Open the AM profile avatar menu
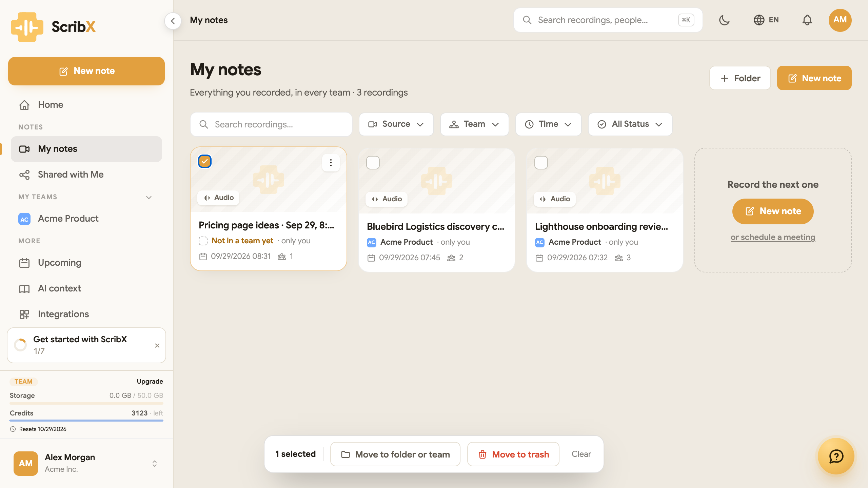The height and width of the screenshot is (488, 868). [840, 20]
